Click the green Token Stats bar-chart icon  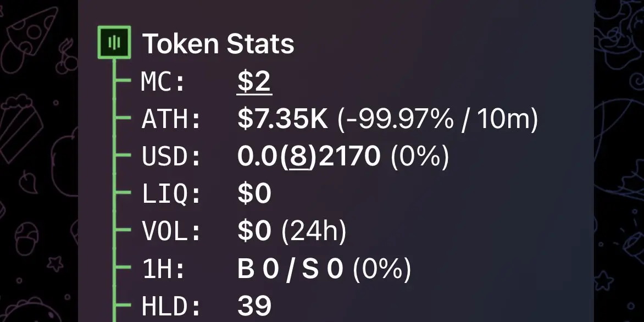point(114,42)
